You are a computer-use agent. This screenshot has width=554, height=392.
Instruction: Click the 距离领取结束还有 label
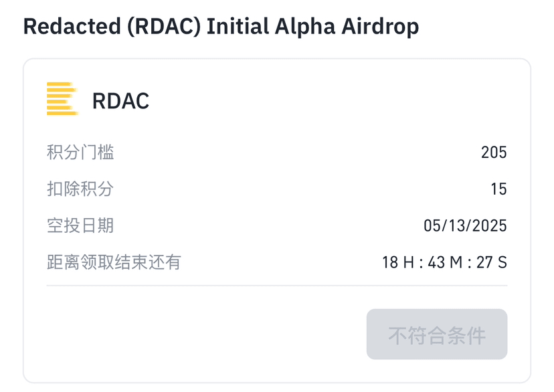click(x=114, y=262)
